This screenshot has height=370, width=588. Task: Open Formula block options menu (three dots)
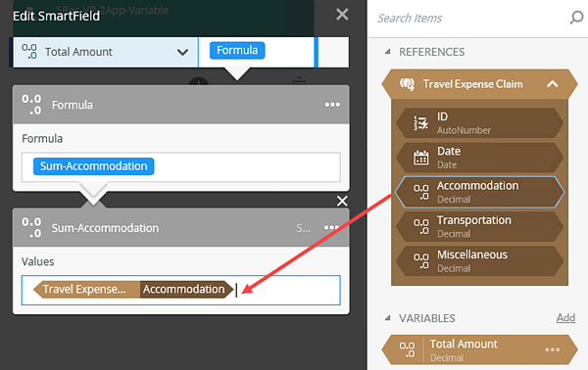coord(332,105)
